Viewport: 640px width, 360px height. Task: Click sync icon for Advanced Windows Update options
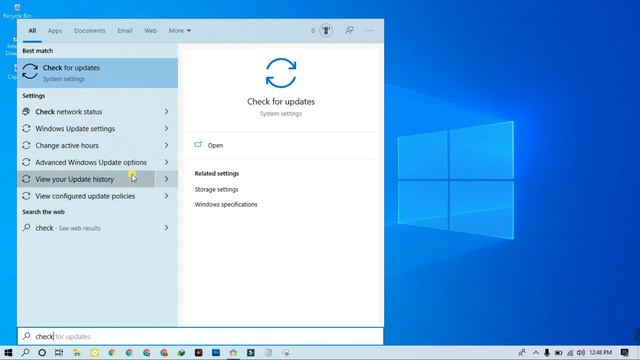[x=26, y=162]
